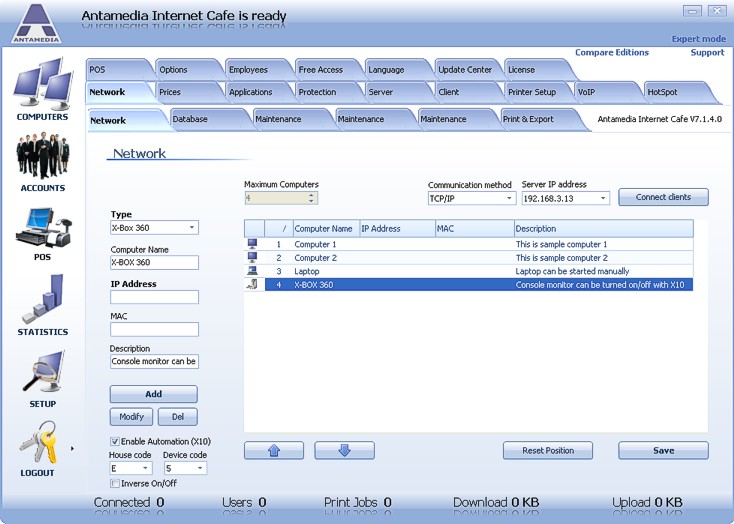
Task: Open the Client tab
Action: pos(466,92)
